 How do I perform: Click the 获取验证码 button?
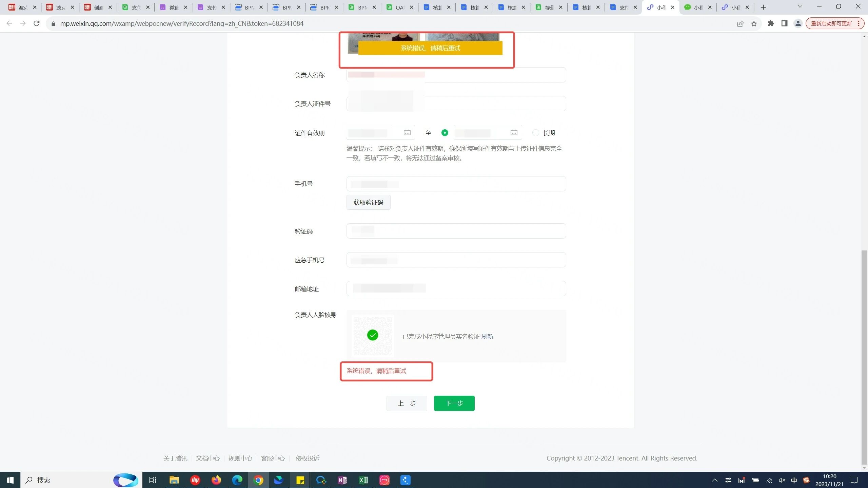pyautogui.click(x=368, y=202)
